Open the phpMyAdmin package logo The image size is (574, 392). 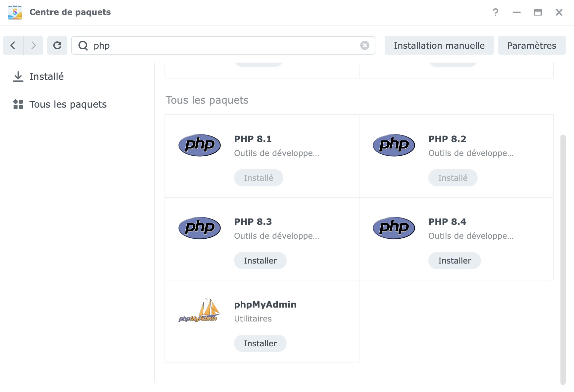click(199, 311)
